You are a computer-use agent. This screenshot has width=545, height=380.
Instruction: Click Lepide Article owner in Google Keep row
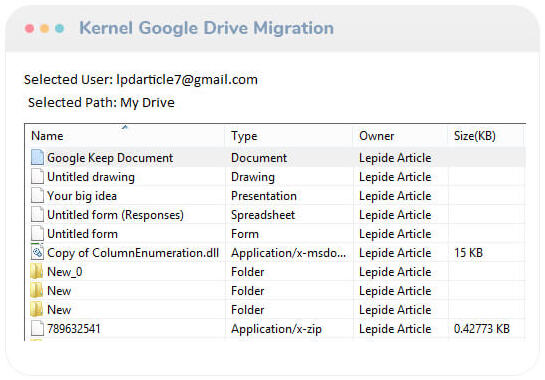[395, 158]
